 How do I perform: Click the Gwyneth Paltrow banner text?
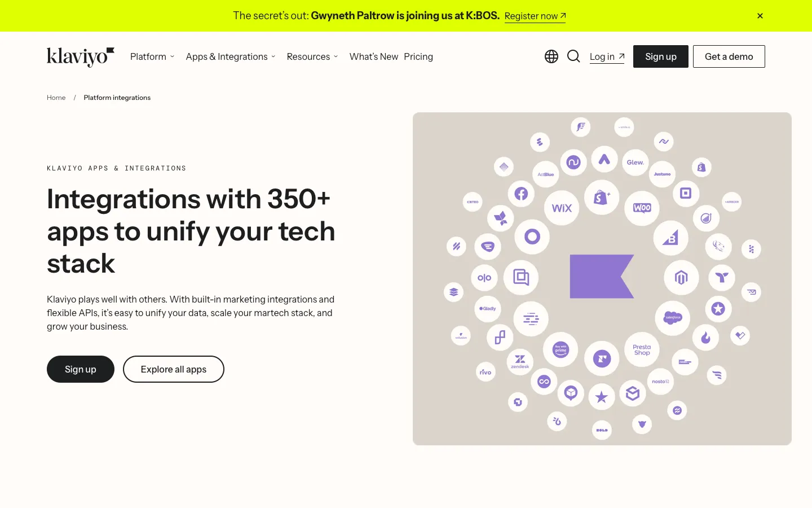pos(405,16)
